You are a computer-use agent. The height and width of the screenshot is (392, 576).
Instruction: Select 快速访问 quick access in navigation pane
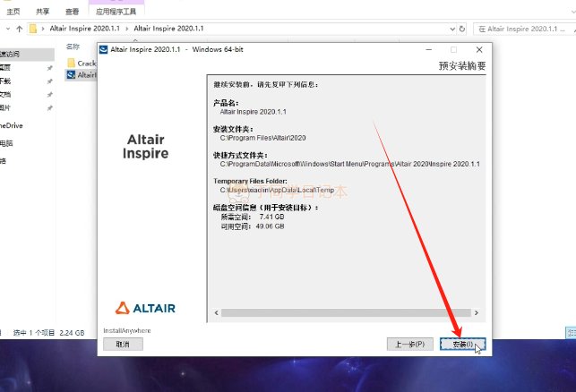(x=27, y=54)
